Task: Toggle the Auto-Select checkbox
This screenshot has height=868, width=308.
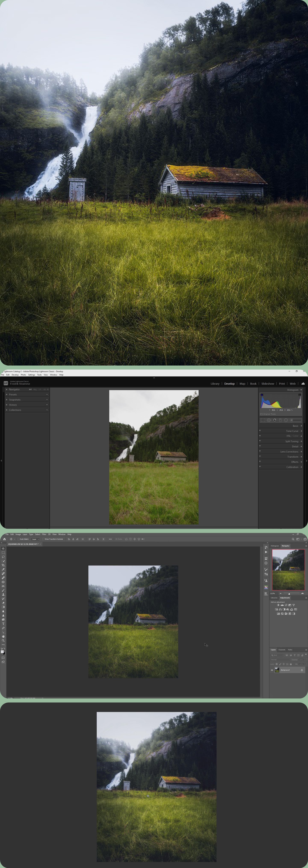Action: click(x=18, y=539)
